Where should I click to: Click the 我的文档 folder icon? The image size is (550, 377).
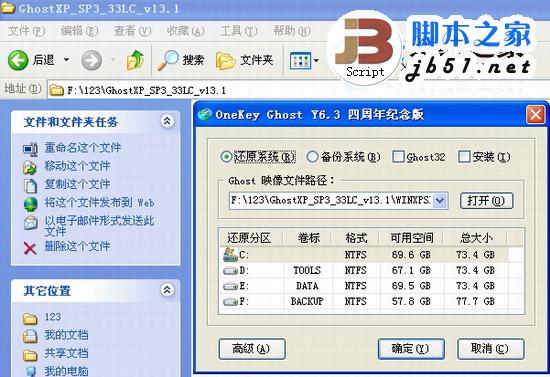coord(30,336)
